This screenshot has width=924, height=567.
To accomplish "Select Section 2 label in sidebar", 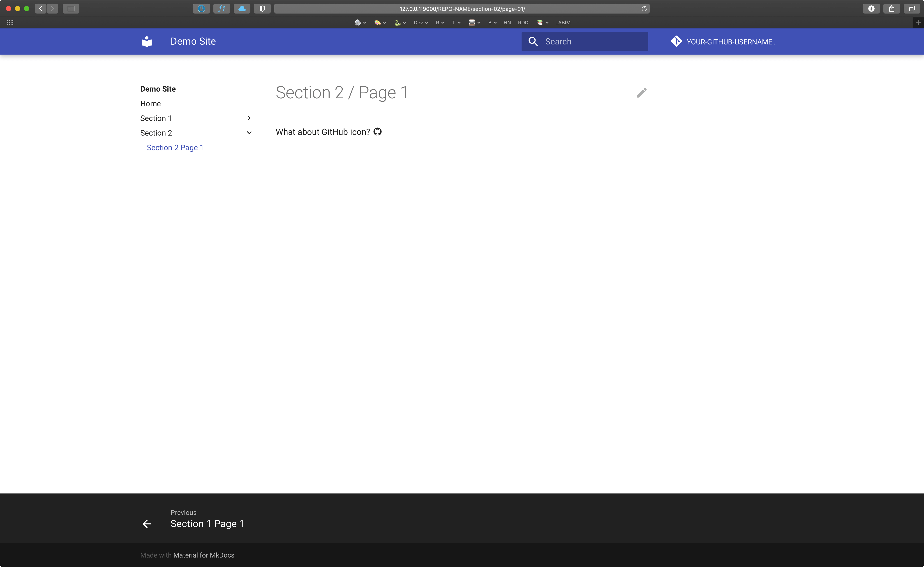I will [156, 133].
